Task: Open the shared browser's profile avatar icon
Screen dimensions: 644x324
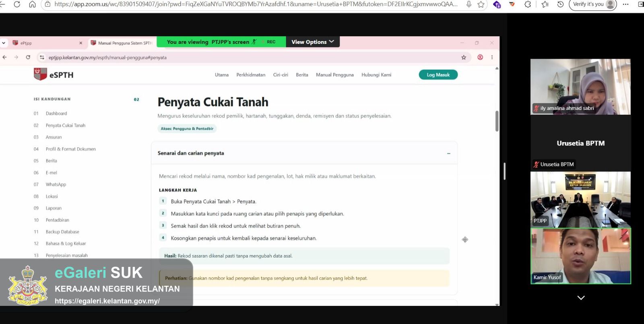Action: [x=480, y=57]
